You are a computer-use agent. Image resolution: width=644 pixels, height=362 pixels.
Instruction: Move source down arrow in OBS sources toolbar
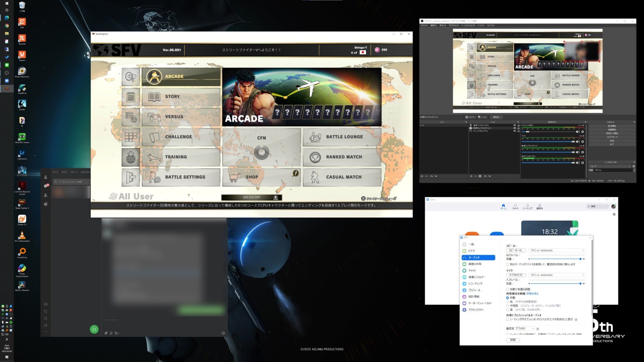(490, 176)
